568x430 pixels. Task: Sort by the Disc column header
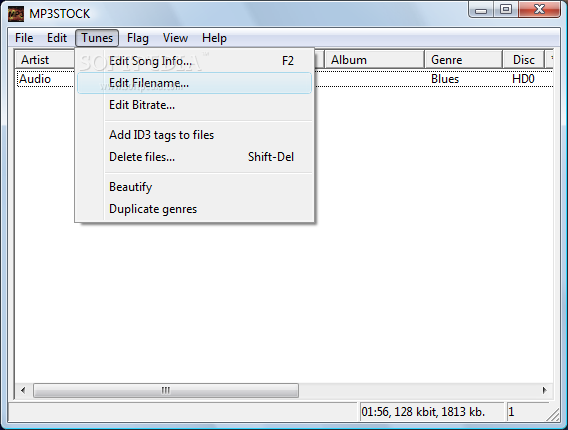coord(523,60)
